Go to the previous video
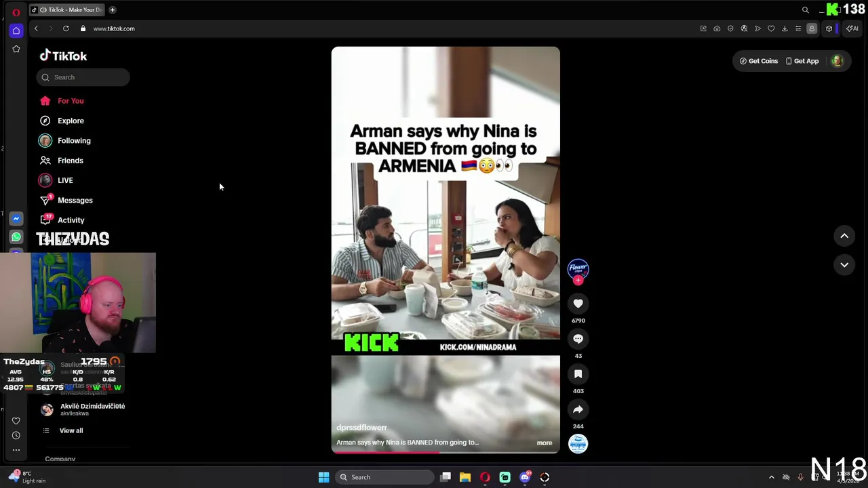This screenshot has width=868, height=488. (844, 236)
